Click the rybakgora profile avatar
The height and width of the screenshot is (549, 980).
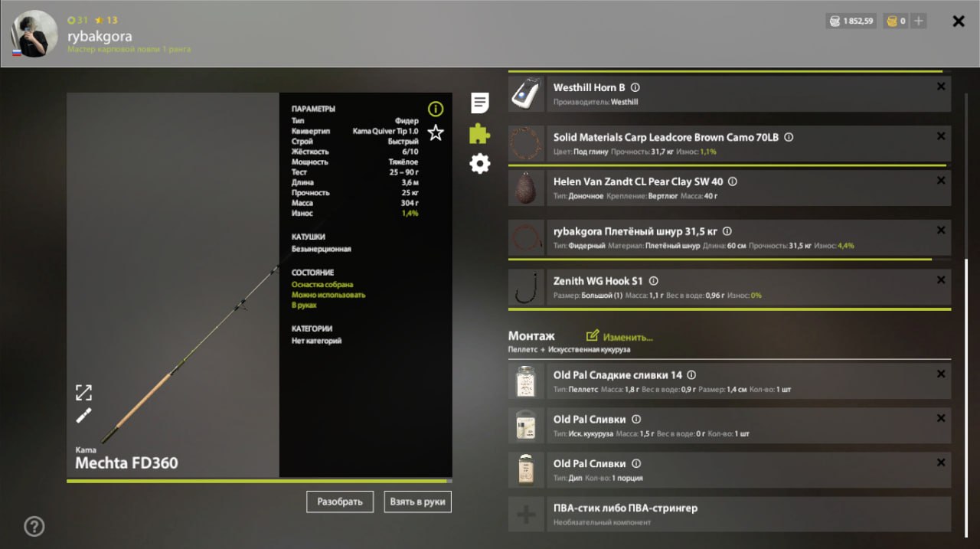pyautogui.click(x=34, y=34)
